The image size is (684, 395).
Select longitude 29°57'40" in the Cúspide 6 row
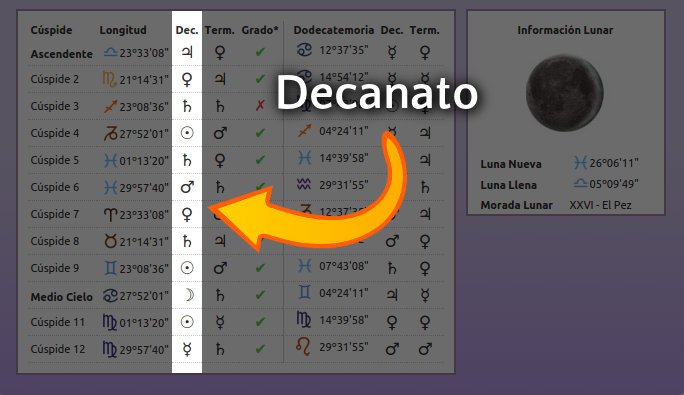click(144, 188)
